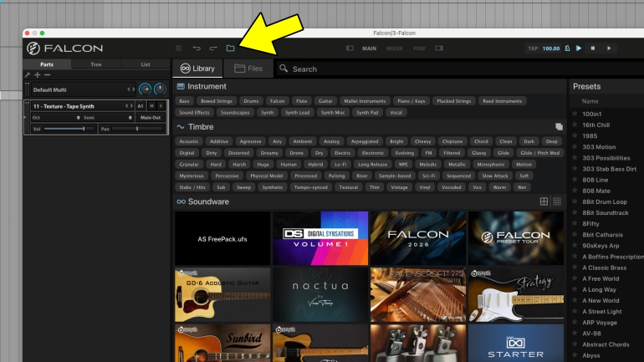This screenshot has width=644, height=362.
Task: Toggle solo S on Tape Synth part
Action: tap(161, 106)
